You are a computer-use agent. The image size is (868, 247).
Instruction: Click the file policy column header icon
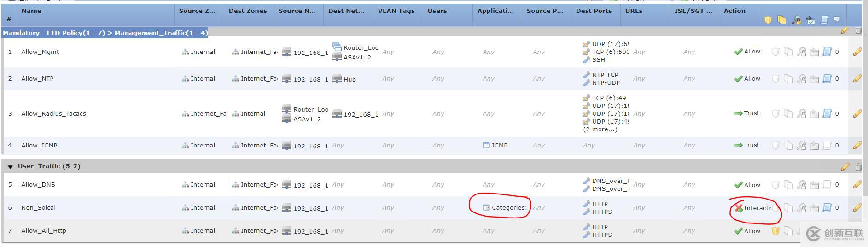pyautogui.click(x=782, y=20)
